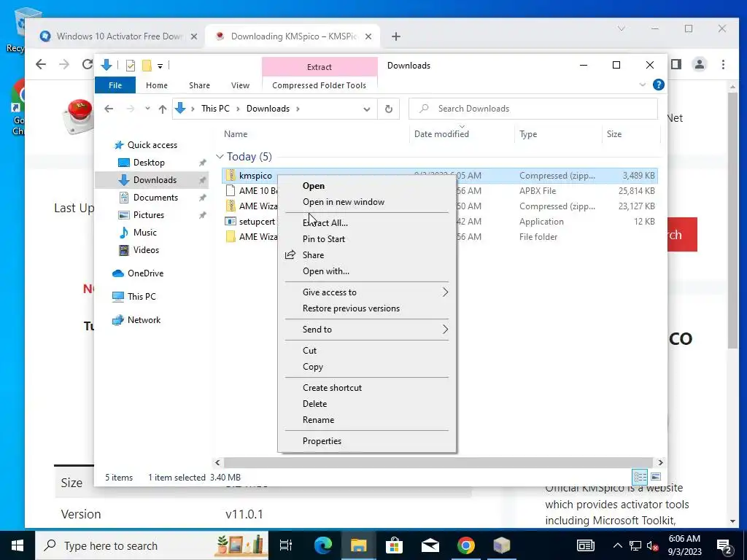Click the Properties quick access toolbar icon

coord(130,66)
